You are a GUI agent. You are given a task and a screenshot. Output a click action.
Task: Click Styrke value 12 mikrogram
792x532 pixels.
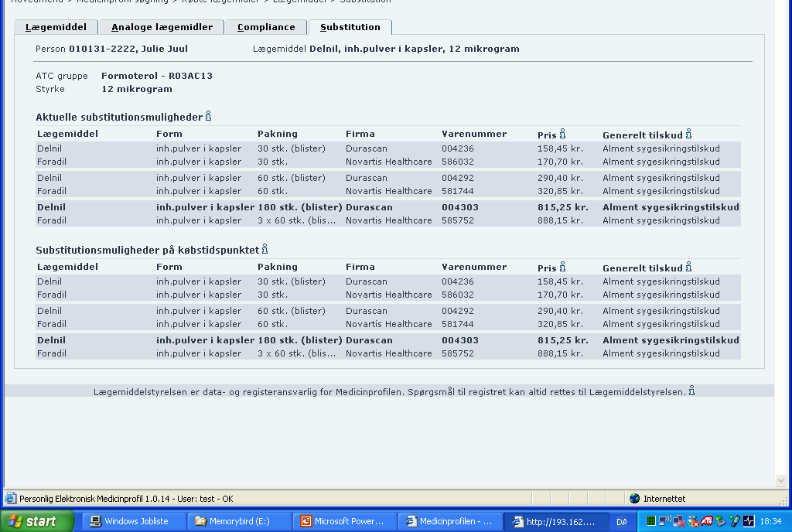pyautogui.click(x=137, y=89)
